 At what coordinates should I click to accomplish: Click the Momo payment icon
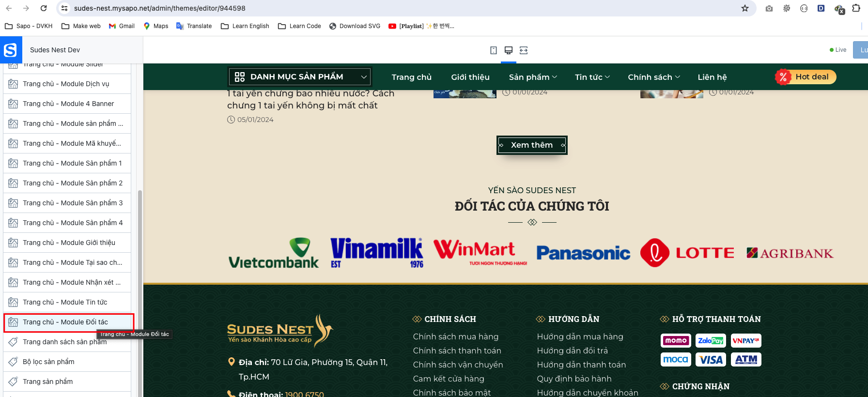pyautogui.click(x=676, y=341)
